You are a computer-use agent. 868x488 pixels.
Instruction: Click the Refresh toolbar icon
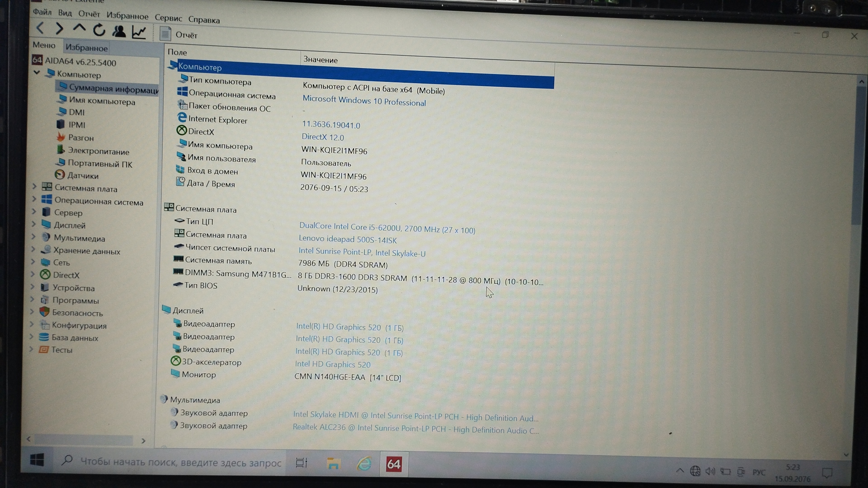99,30
